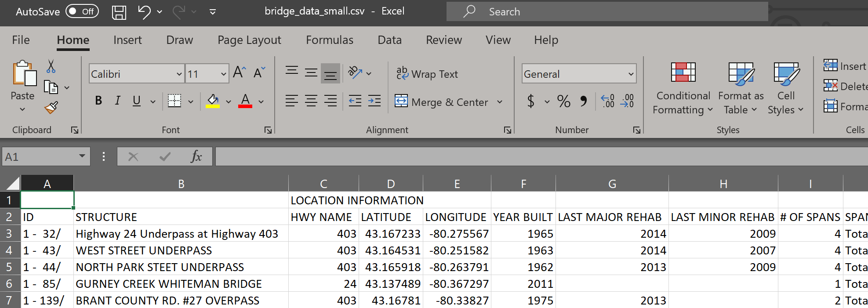Screen dimensions: 868x308
Task: Click Decrease Indent icon
Action: (x=355, y=101)
